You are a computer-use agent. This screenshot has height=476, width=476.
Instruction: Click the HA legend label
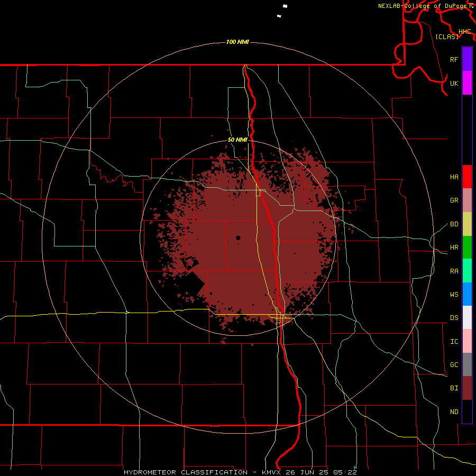454,177
